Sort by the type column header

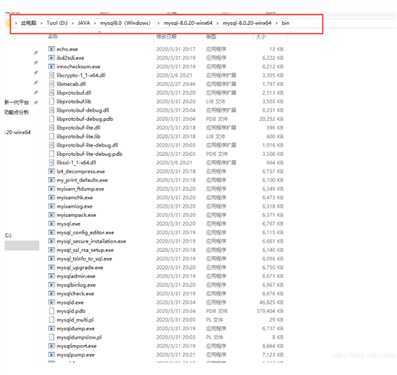pyautogui.click(x=211, y=36)
